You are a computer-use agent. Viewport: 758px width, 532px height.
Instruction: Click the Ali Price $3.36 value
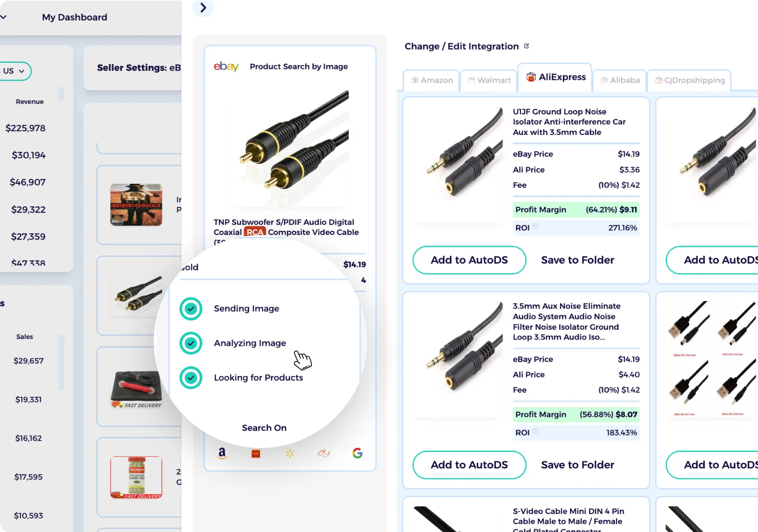pyautogui.click(x=629, y=169)
